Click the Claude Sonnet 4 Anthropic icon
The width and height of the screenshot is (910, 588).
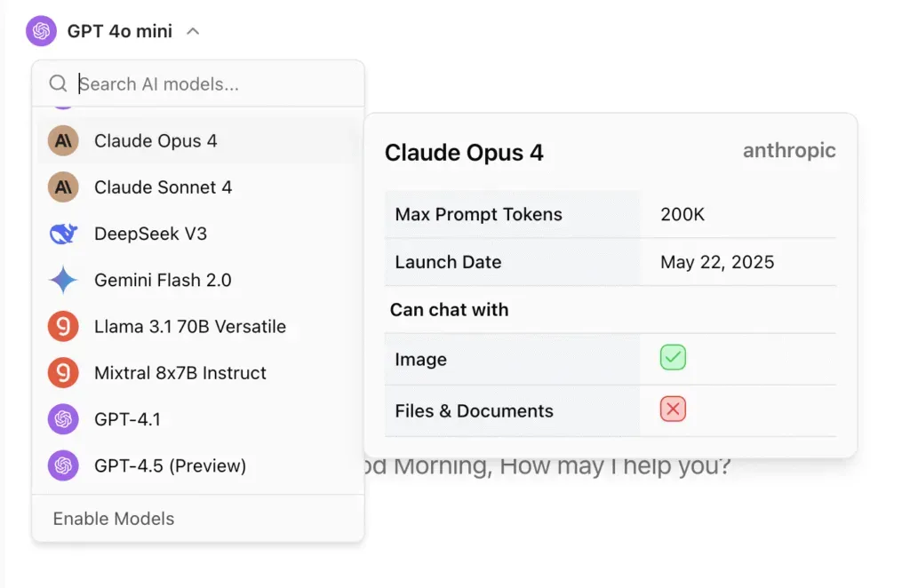pyautogui.click(x=63, y=187)
